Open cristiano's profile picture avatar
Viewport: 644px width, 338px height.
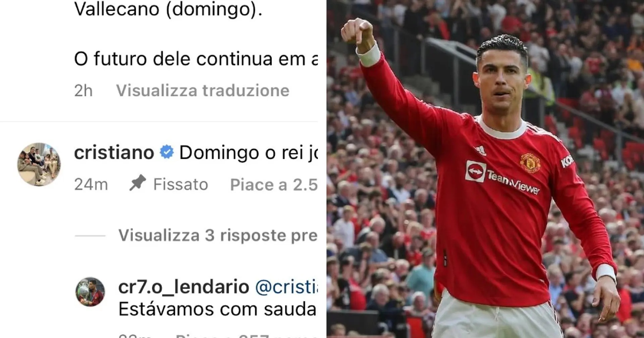click(39, 164)
